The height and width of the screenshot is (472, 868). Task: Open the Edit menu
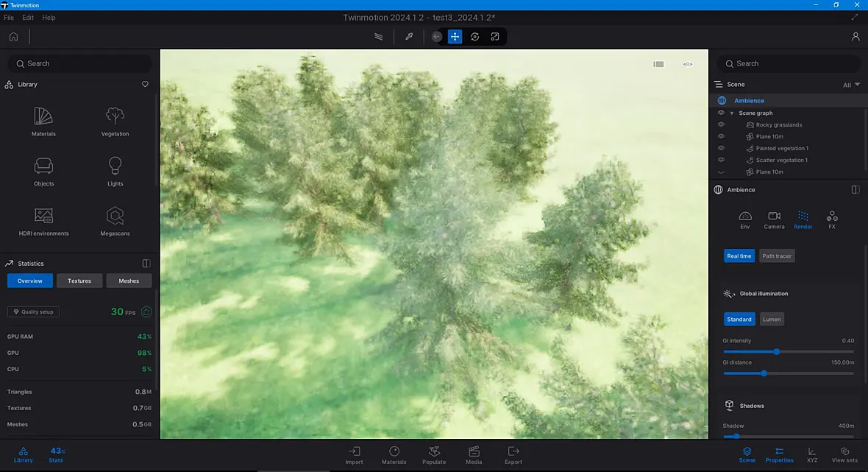[28, 18]
